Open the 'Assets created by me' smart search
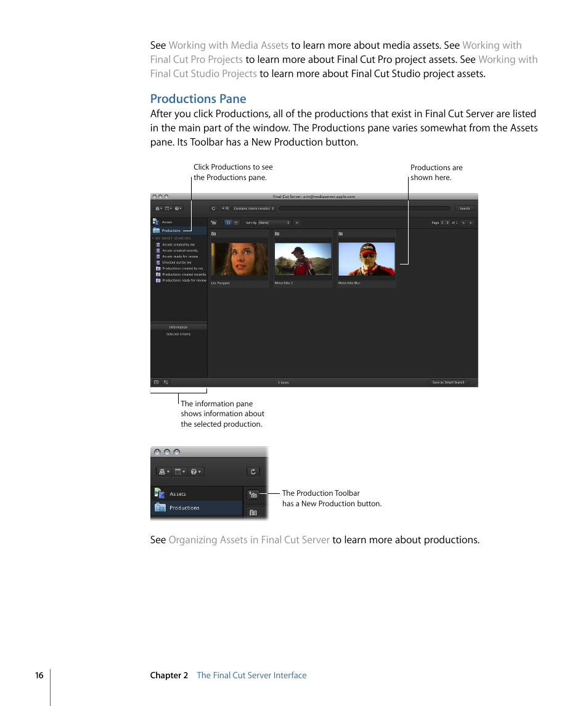 click(179, 245)
